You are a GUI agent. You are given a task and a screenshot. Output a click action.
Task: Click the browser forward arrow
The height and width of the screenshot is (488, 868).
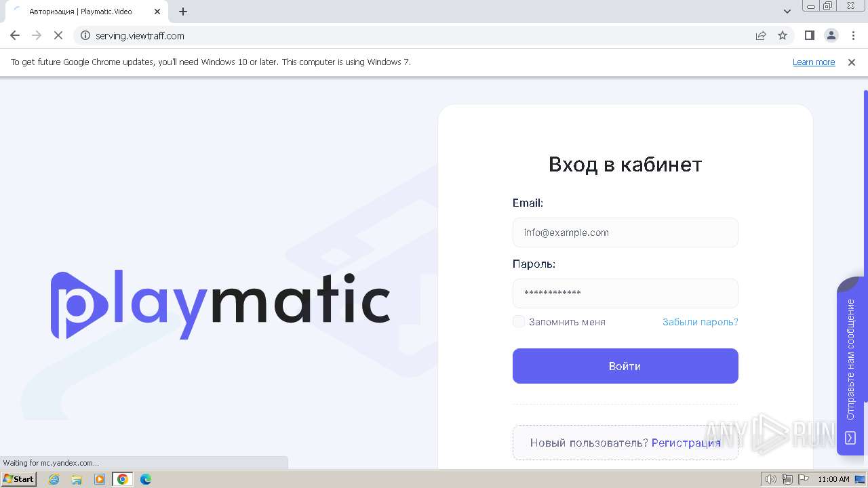coord(37,36)
